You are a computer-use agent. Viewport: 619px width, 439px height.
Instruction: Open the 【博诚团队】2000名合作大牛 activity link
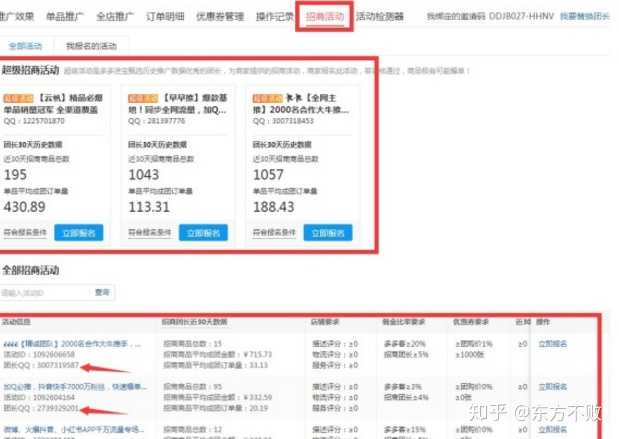coord(72,344)
